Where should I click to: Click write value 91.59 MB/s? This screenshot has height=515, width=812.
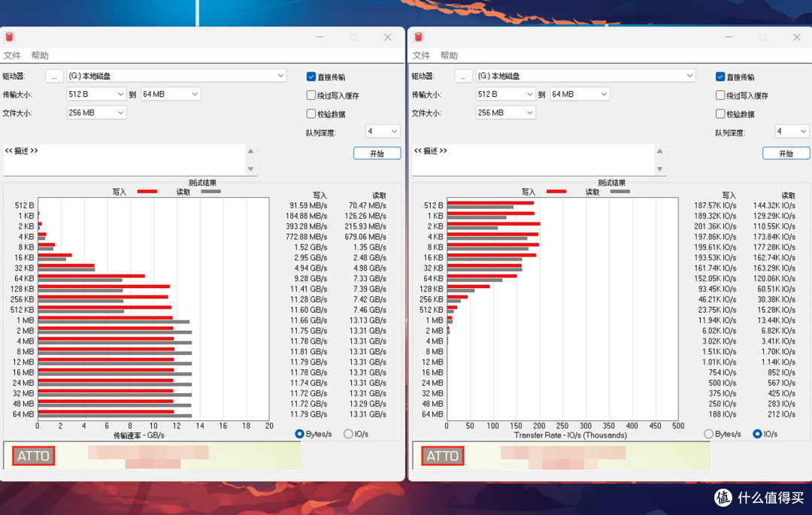(x=308, y=205)
